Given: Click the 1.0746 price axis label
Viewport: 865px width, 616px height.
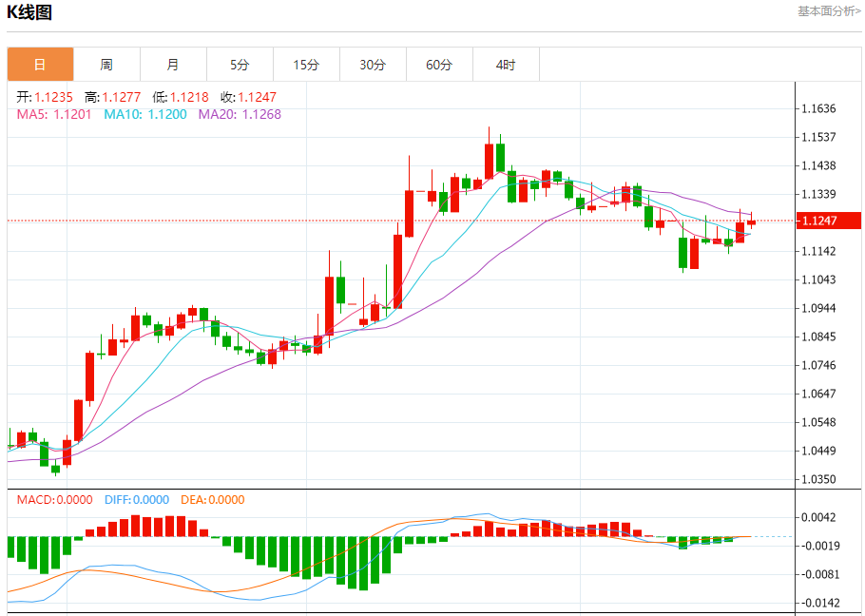Looking at the screenshot, I should (x=819, y=365).
